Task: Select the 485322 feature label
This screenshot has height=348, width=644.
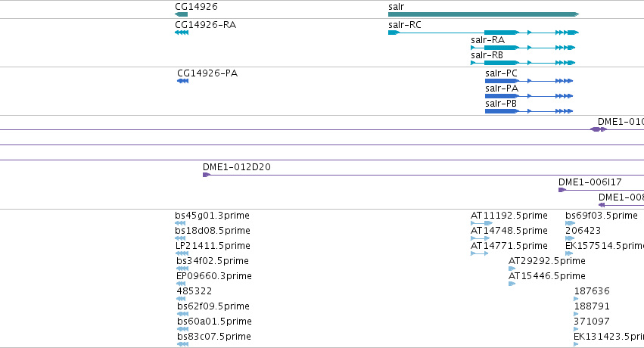Action: pos(194,291)
